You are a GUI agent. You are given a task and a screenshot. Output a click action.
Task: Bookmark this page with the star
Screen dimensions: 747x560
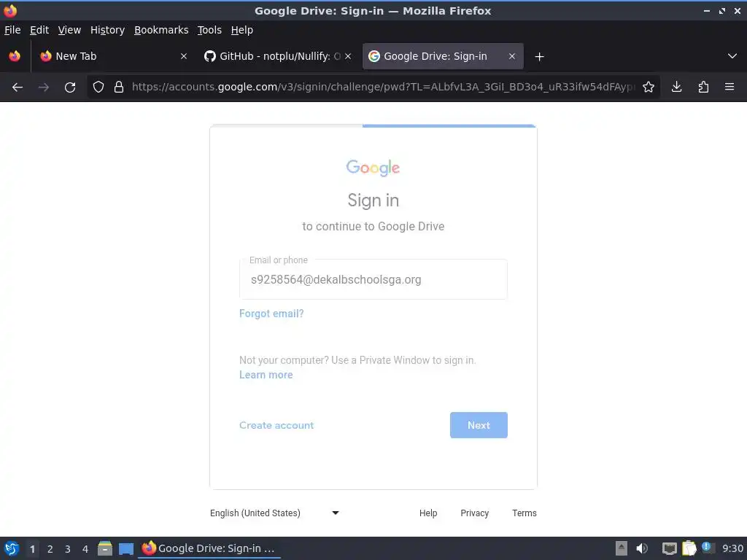pos(649,87)
